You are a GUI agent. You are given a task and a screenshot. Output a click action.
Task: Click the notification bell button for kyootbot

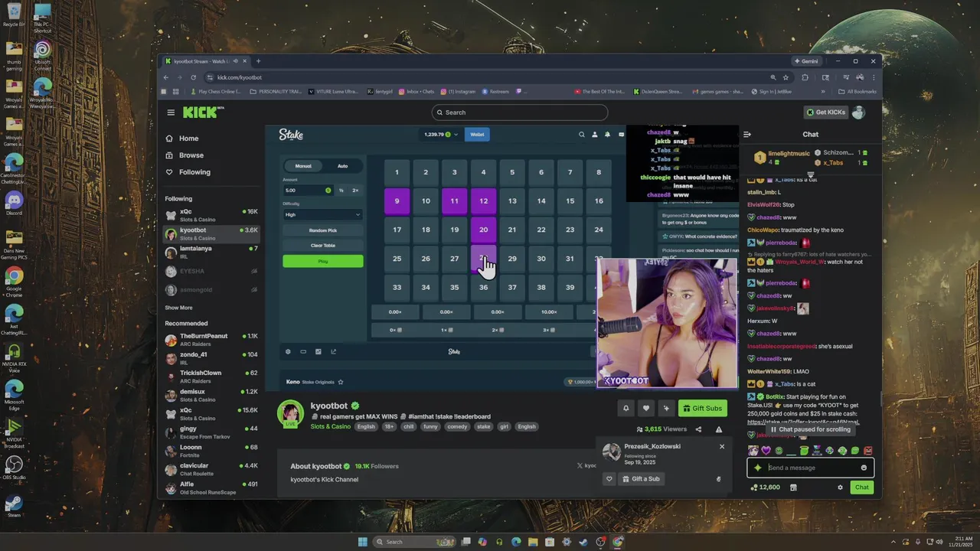click(x=626, y=408)
